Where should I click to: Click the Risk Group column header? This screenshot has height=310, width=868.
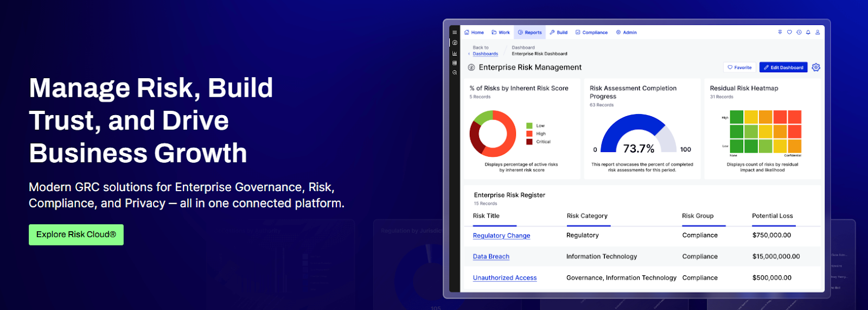coord(698,216)
